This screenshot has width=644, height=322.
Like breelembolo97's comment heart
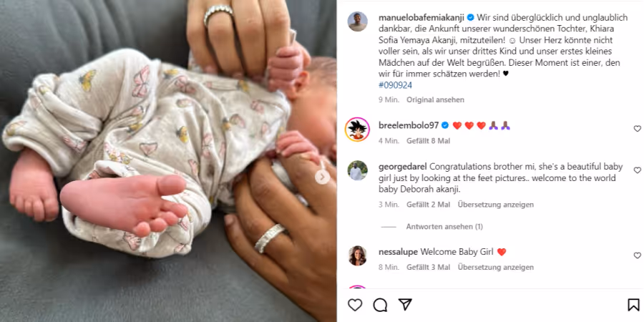point(637,129)
